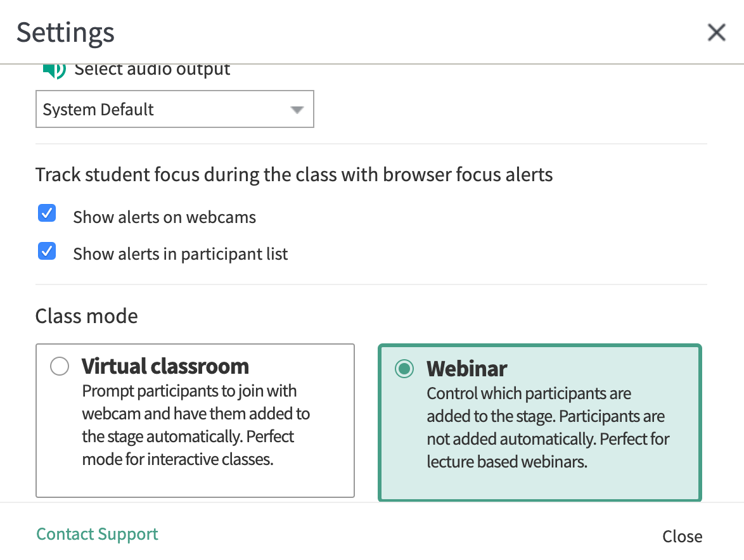This screenshot has width=744, height=560.
Task: Open the System Default audio output dropdown
Action: tap(174, 110)
